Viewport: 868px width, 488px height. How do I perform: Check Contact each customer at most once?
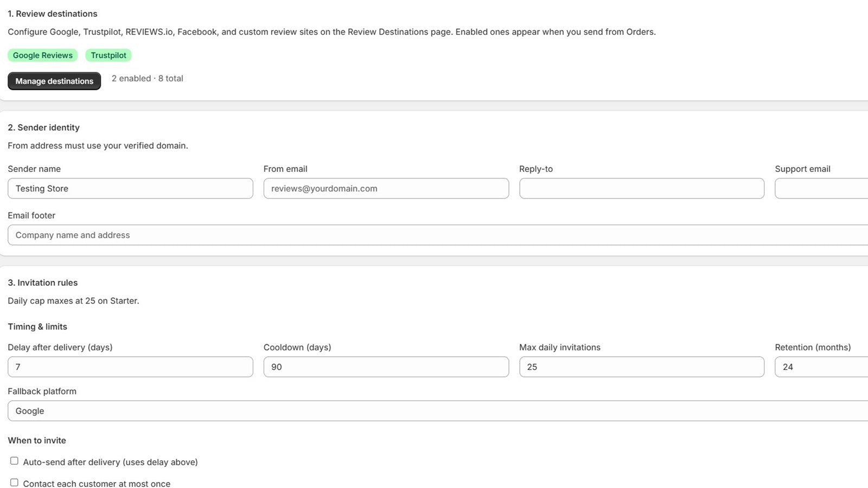14,483
